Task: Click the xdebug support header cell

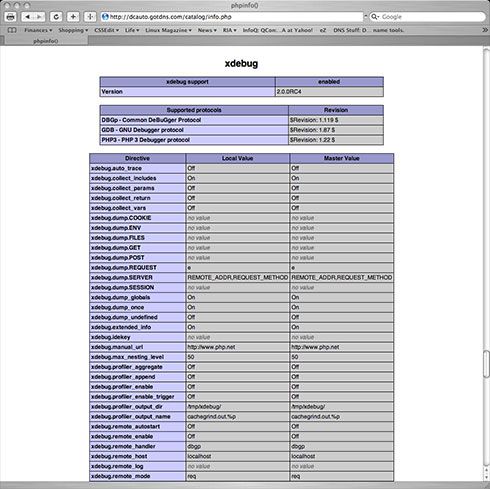Action: (x=187, y=82)
